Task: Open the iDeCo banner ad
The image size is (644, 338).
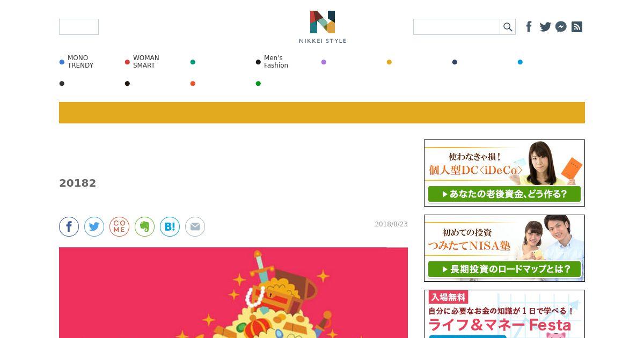Action: pos(504,173)
